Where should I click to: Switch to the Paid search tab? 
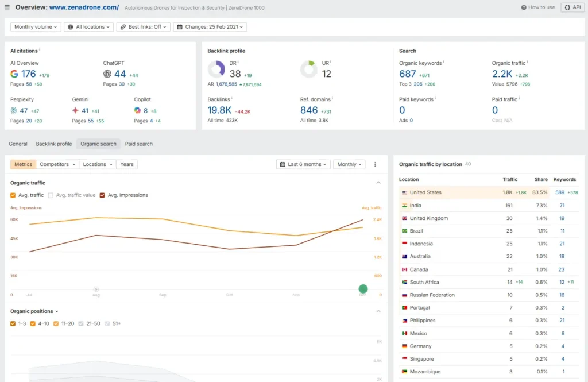point(138,144)
